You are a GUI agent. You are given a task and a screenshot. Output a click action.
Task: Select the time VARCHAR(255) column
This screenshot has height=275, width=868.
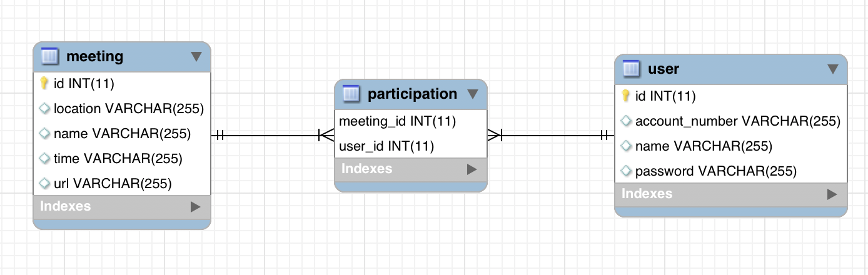pos(122,159)
